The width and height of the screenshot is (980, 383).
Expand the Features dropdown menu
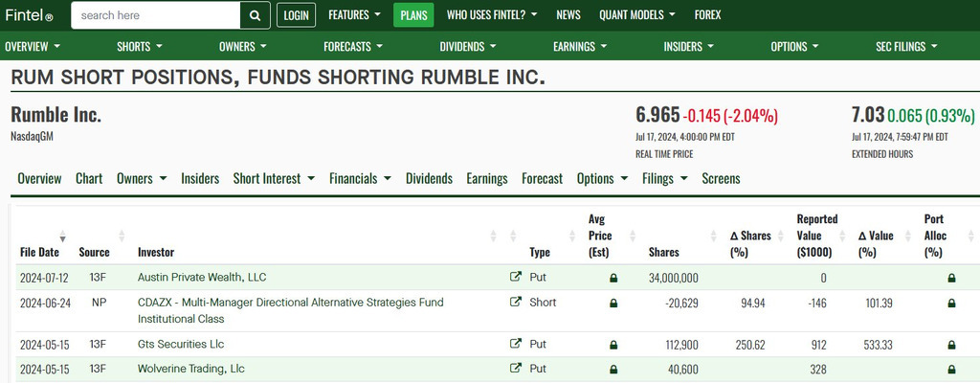click(x=354, y=15)
